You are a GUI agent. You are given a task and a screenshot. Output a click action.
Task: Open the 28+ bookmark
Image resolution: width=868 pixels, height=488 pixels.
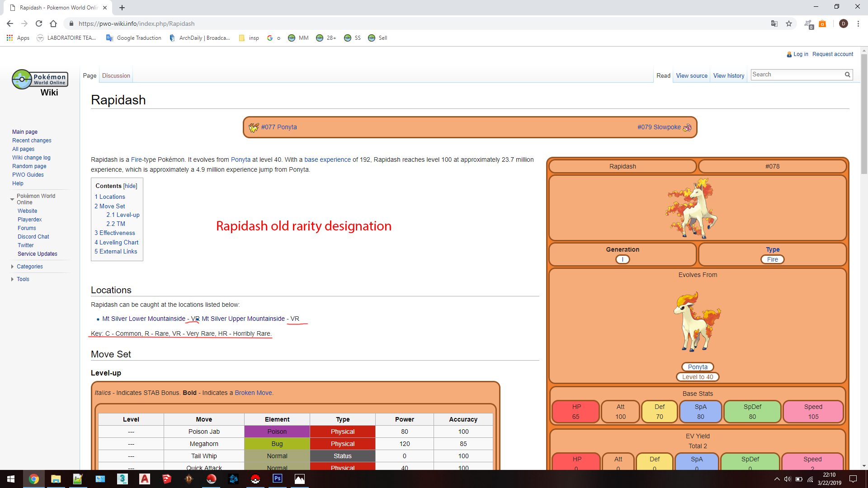pos(326,38)
